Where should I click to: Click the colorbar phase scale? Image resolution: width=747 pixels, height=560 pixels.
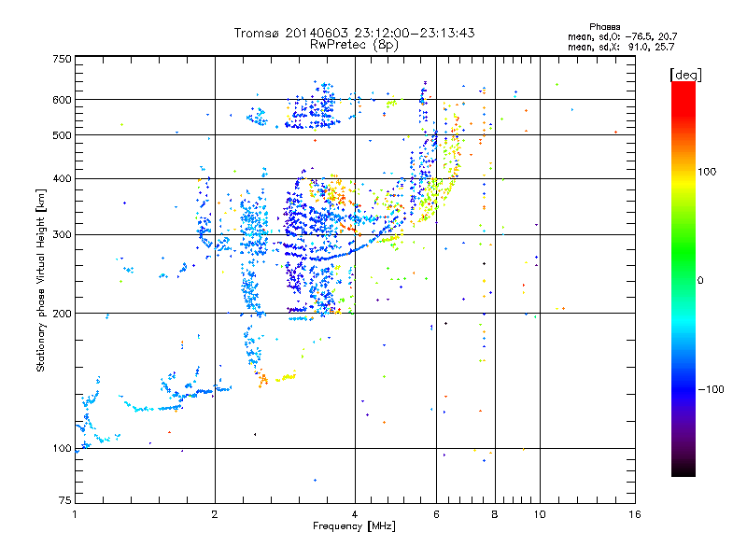pyautogui.click(x=684, y=278)
